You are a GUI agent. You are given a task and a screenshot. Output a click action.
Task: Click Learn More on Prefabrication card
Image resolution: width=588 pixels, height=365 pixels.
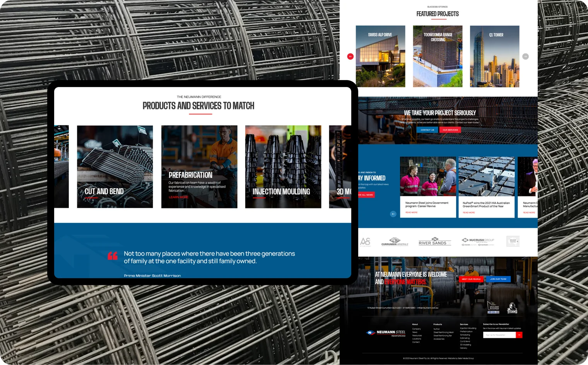coord(178,197)
